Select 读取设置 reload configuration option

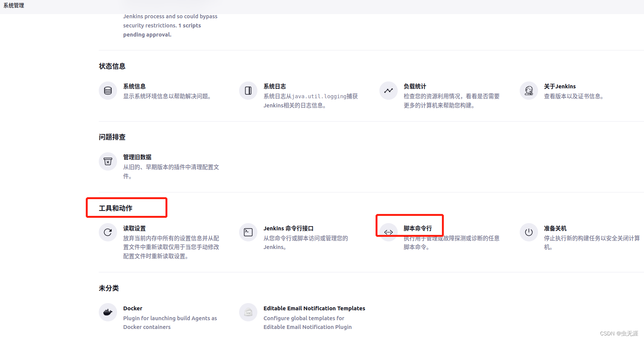134,228
